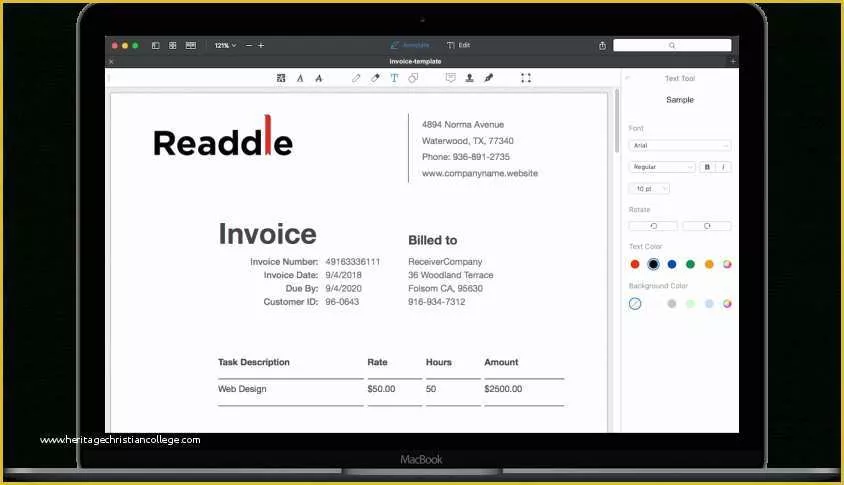
Task: Toggle Bold text style
Action: (707, 167)
